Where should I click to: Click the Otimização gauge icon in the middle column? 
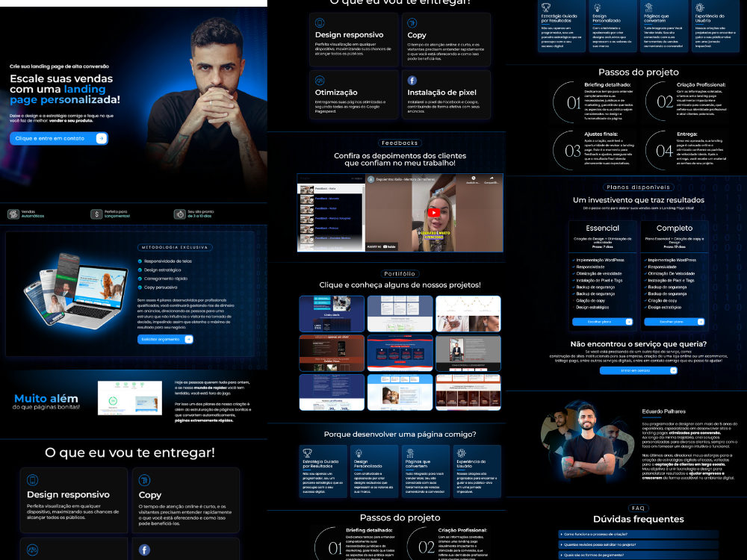[x=320, y=81]
